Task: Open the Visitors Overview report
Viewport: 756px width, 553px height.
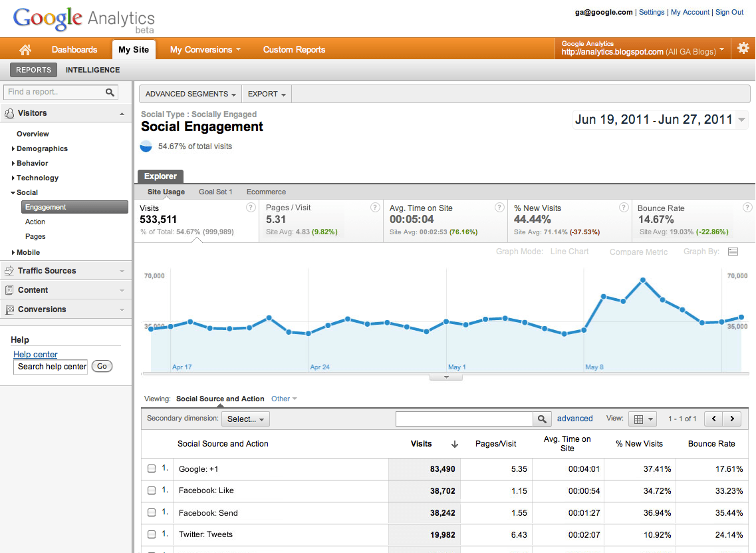Action: click(33, 134)
